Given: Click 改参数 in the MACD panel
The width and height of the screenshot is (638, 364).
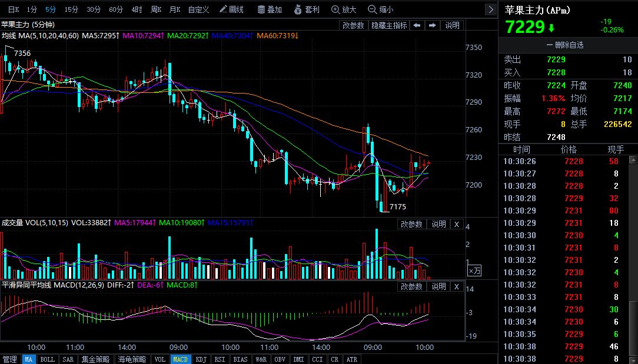Looking at the screenshot, I should [x=412, y=286].
